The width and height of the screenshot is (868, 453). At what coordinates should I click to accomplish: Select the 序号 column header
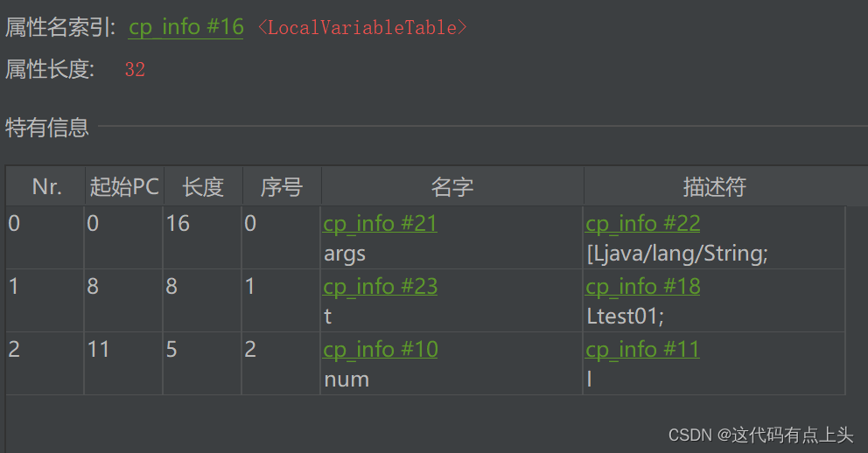pyautogui.click(x=281, y=187)
